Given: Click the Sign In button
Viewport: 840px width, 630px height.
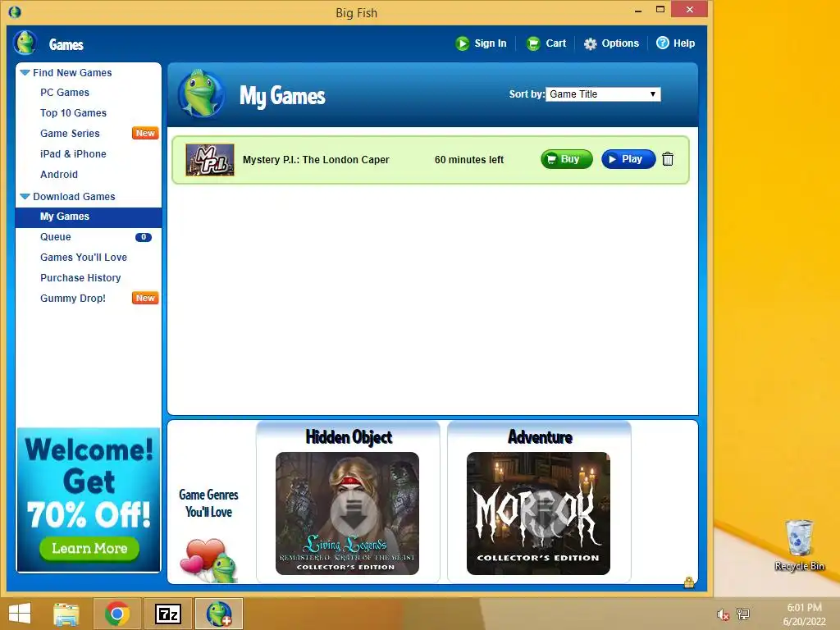Looking at the screenshot, I should (481, 43).
